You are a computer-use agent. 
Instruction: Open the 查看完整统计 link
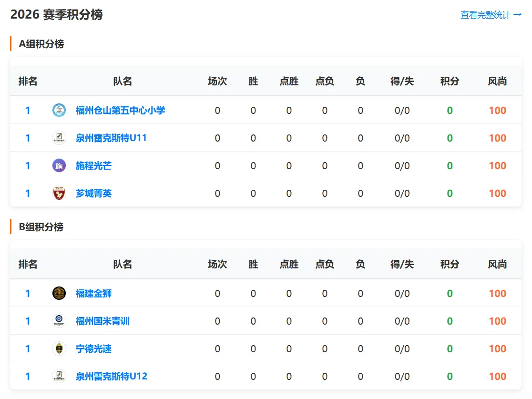point(491,15)
